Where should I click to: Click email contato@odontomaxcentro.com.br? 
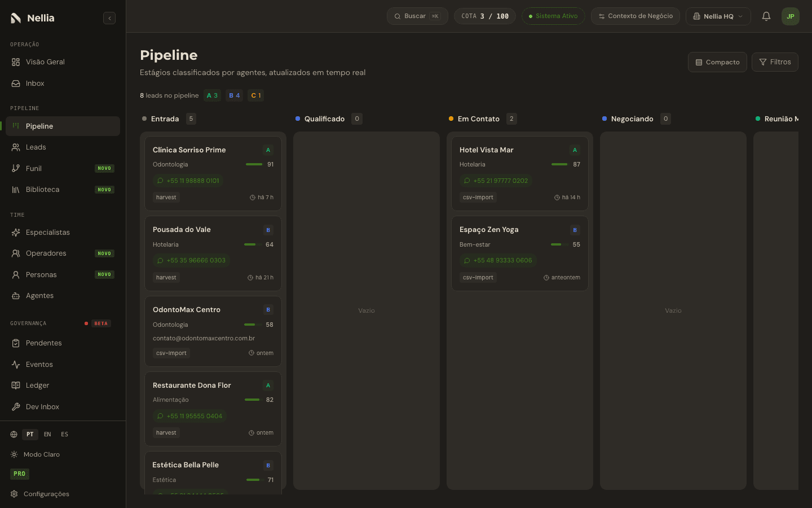point(204,339)
